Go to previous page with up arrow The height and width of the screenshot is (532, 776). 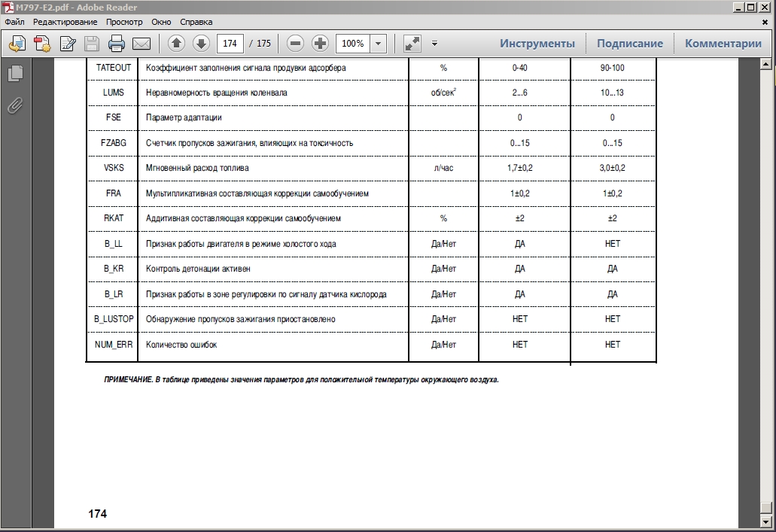click(176, 44)
